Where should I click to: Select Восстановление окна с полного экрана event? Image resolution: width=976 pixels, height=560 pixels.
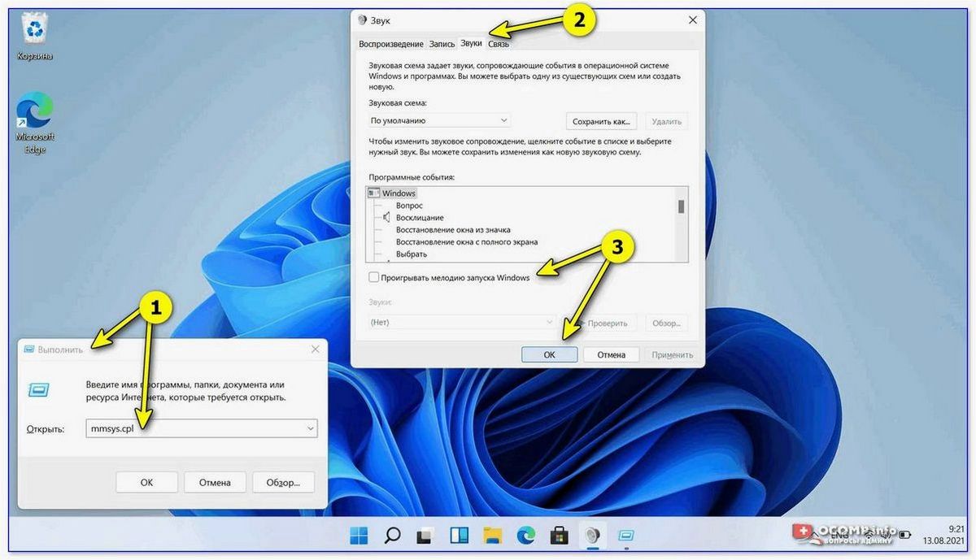(467, 242)
